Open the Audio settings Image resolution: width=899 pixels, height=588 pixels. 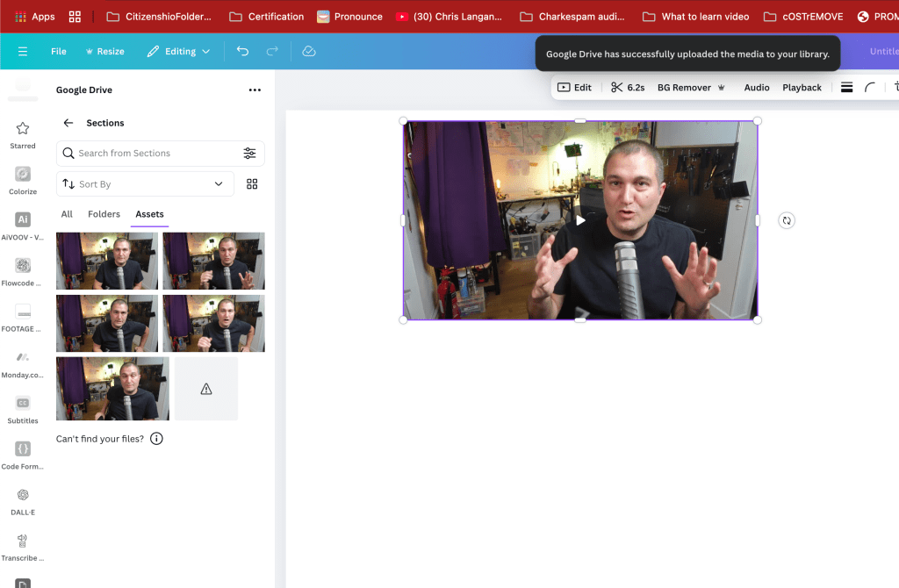[x=757, y=87]
